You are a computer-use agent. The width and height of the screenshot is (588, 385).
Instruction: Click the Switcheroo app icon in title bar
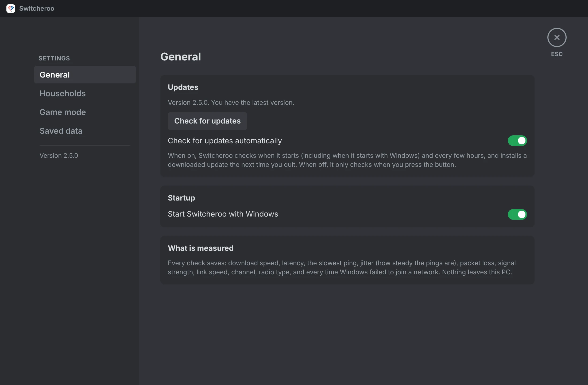11,9
